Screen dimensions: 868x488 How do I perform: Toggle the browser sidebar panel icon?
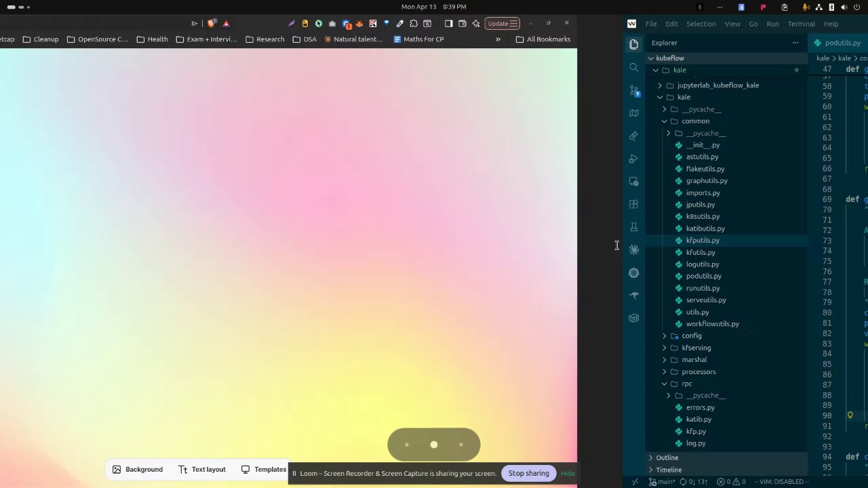point(449,23)
